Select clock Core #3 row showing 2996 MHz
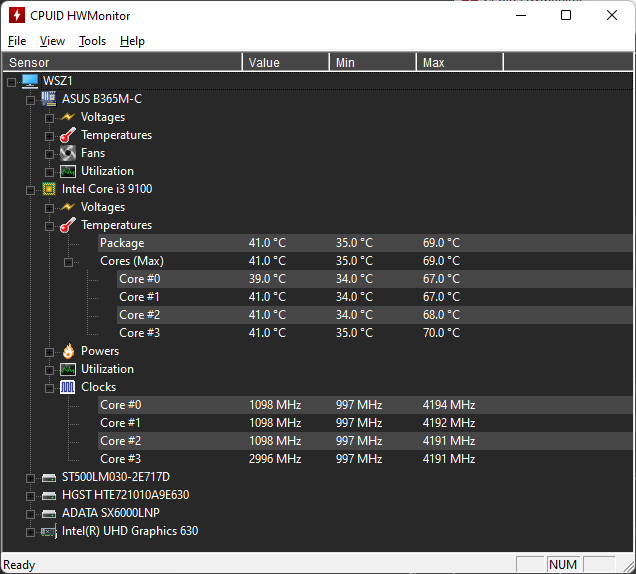The image size is (636, 574). (365, 459)
